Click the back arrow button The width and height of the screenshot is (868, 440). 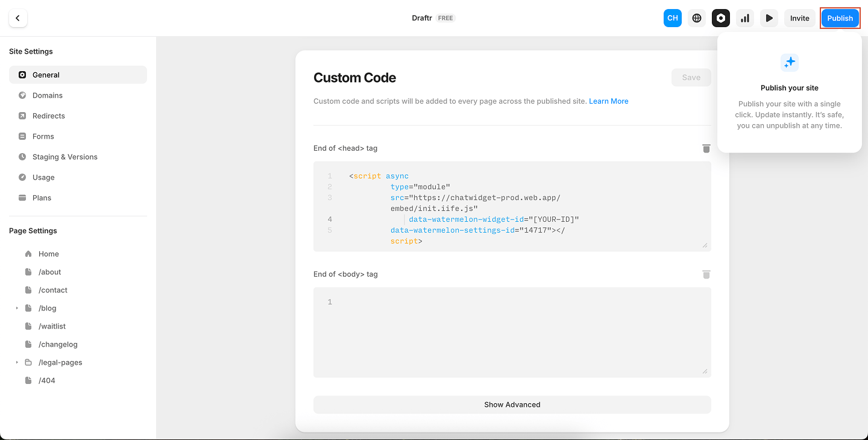pyautogui.click(x=18, y=18)
